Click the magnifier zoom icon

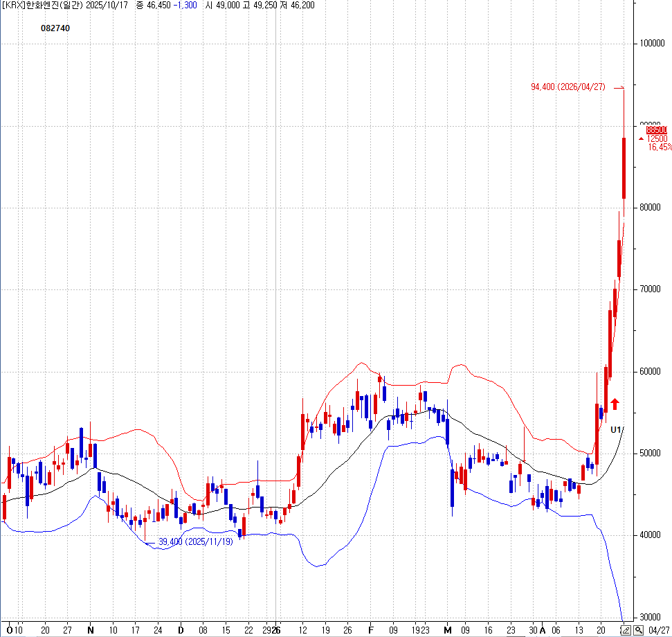(x=639, y=630)
